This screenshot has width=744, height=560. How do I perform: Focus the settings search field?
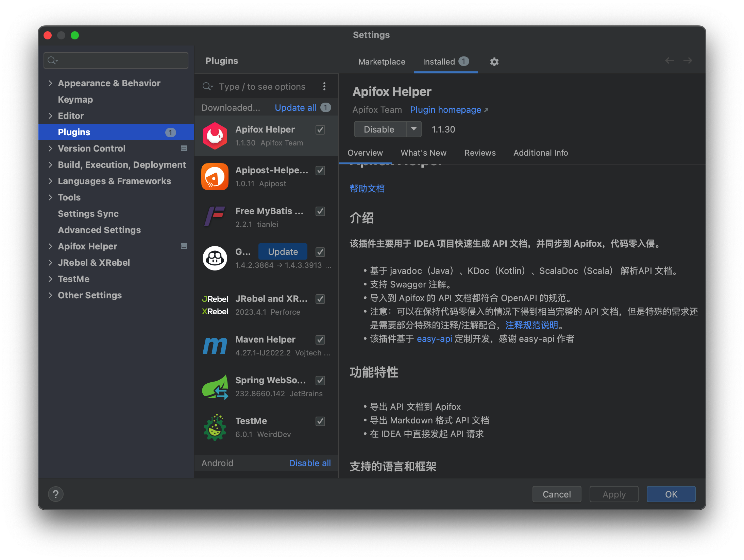(116, 60)
